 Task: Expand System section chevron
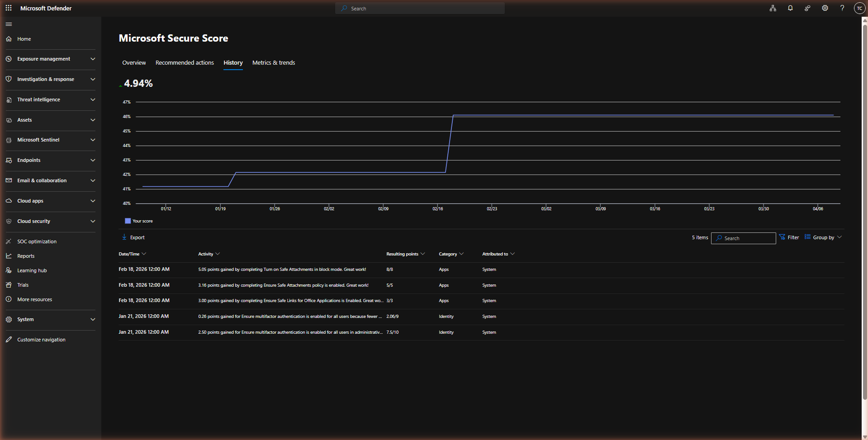pos(93,319)
